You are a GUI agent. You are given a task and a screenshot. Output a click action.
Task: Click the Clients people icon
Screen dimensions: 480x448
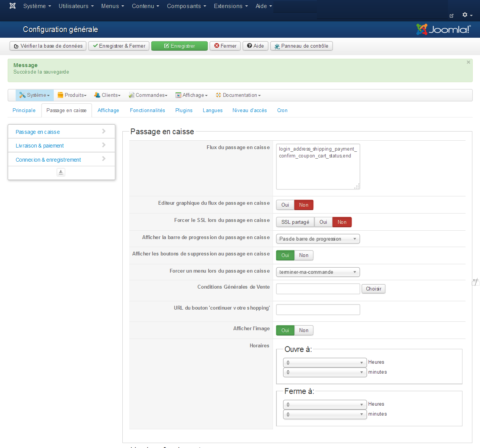tap(97, 95)
